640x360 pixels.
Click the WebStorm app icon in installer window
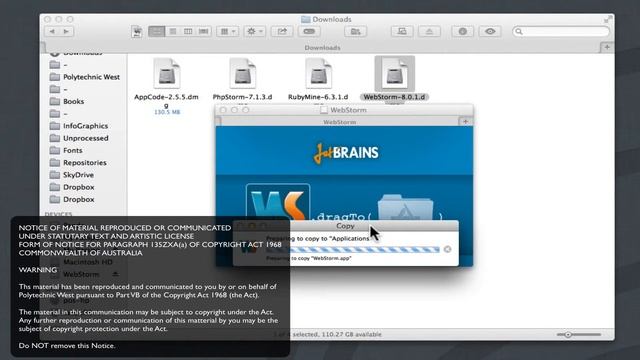pos(278,202)
